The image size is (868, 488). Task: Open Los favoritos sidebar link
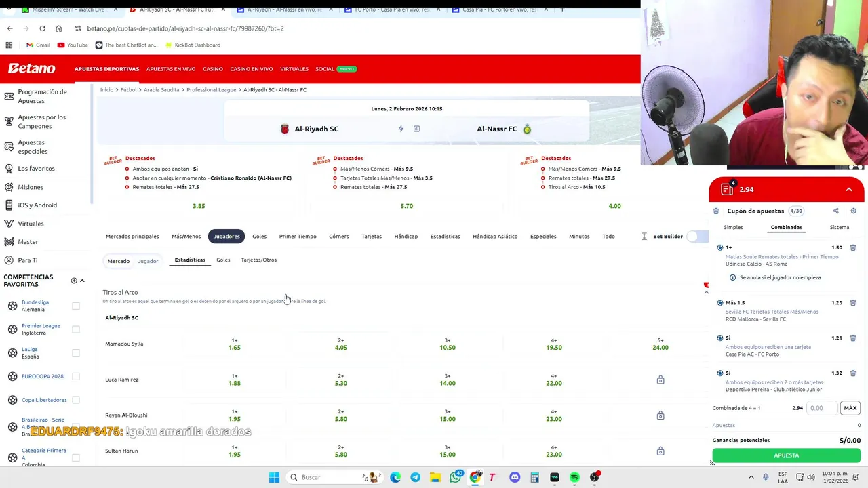click(x=36, y=168)
